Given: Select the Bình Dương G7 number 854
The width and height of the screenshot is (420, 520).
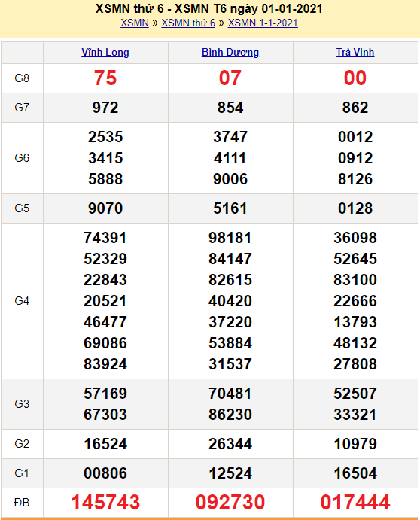Looking at the screenshot, I should click(230, 108).
